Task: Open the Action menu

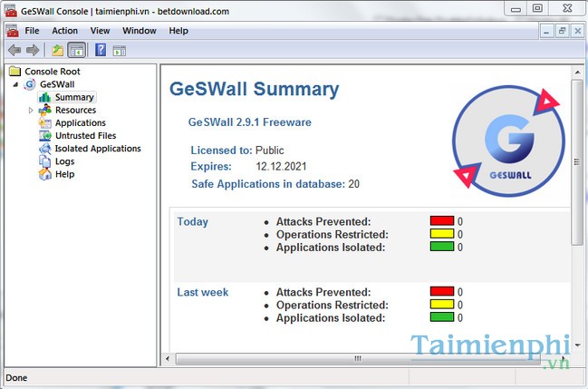Action: coord(64,30)
